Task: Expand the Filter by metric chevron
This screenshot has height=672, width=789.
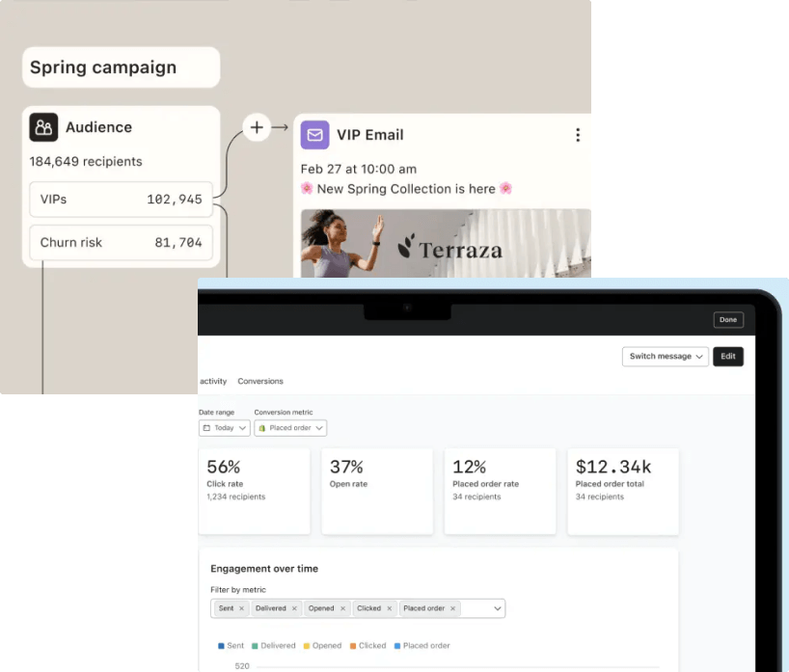Action: pyautogui.click(x=497, y=608)
